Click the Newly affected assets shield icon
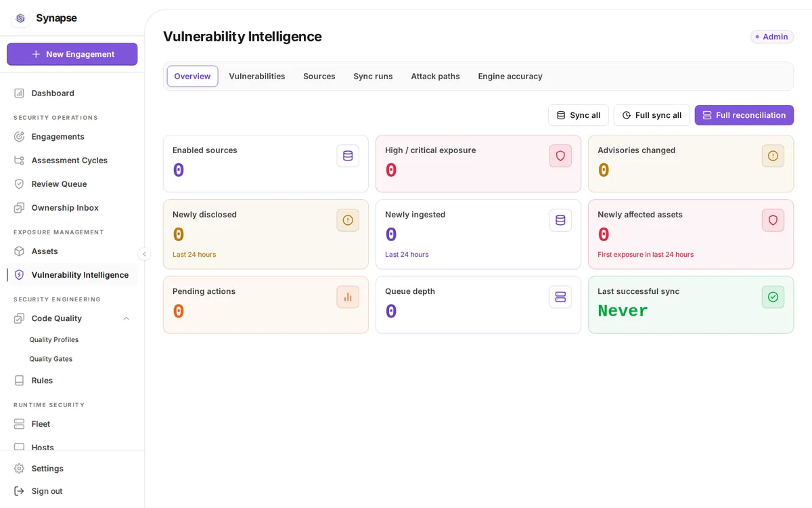812x508 pixels. coord(773,220)
